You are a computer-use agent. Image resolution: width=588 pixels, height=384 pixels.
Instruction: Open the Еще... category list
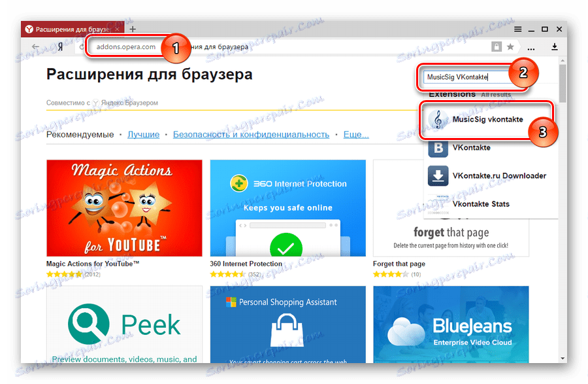click(356, 133)
